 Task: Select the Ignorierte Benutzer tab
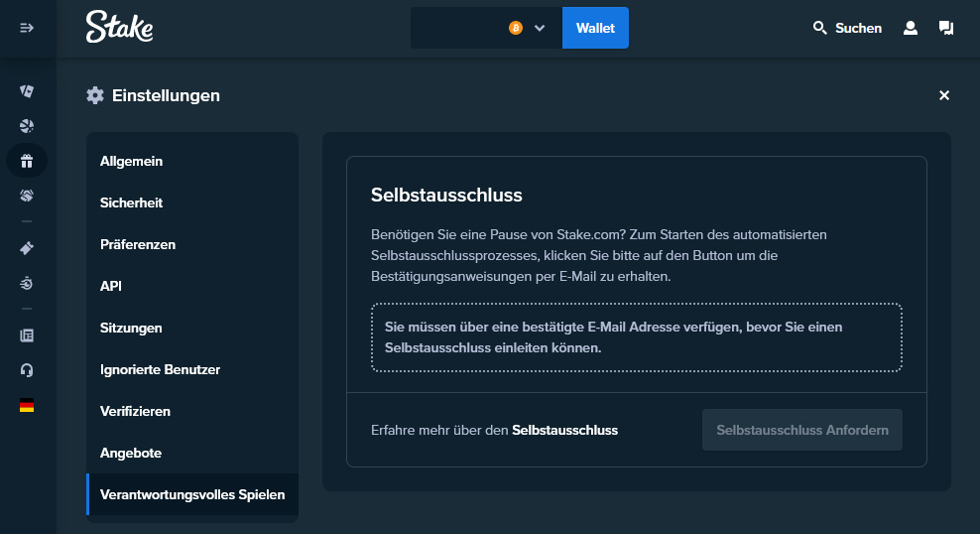(192, 369)
